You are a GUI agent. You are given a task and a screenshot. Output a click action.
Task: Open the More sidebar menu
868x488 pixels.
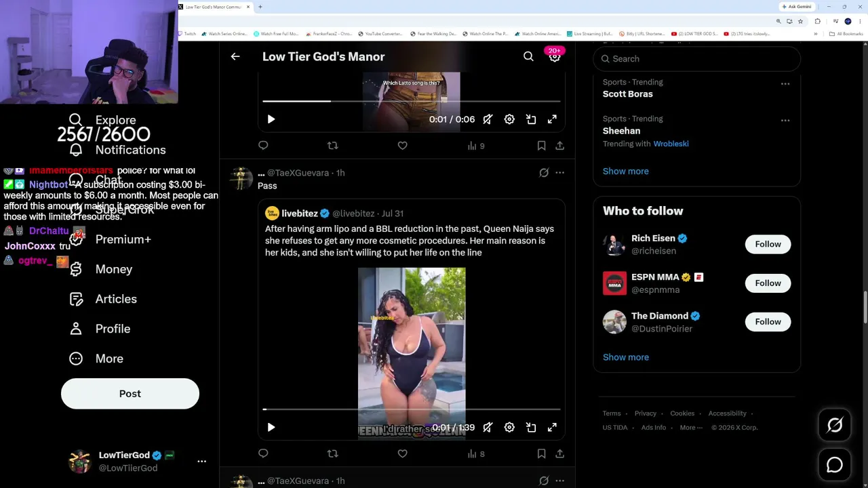(96, 359)
